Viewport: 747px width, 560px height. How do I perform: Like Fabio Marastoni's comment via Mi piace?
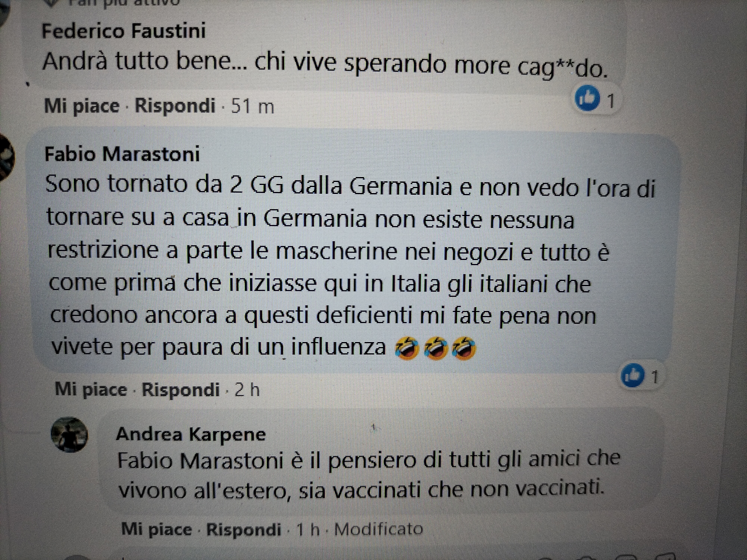(91, 390)
